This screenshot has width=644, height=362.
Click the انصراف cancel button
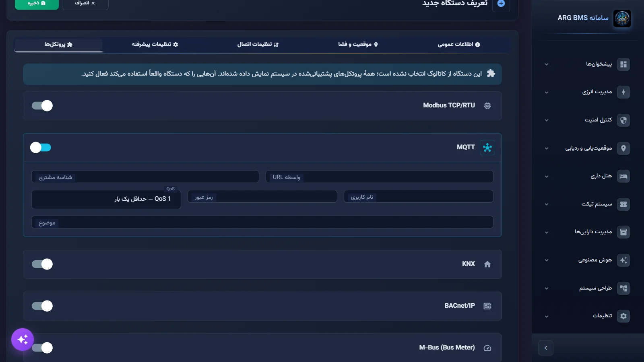click(x=85, y=4)
